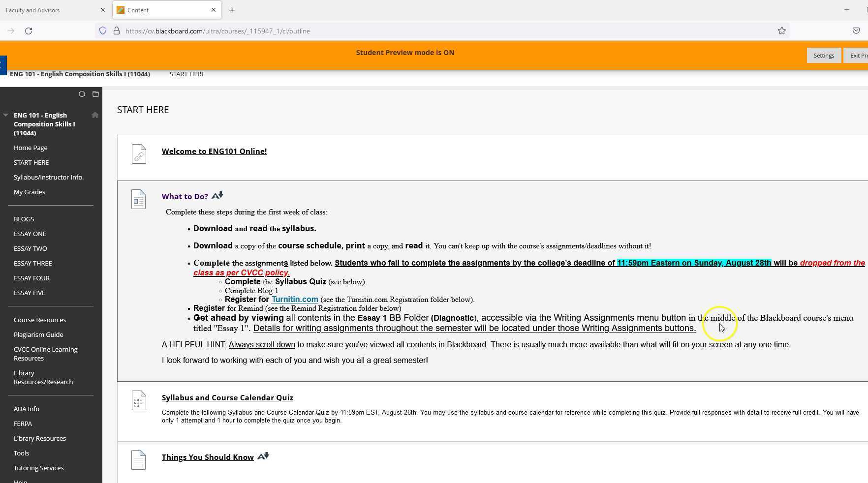Go to Plagiarism Guide in sidebar
The height and width of the screenshot is (483, 868).
(38, 334)
